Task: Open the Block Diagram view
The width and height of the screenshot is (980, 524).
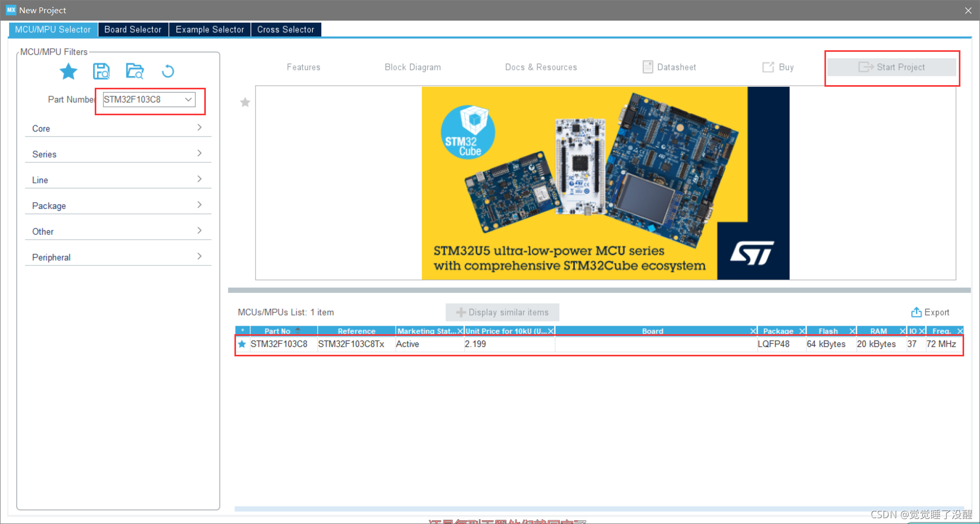Action: click(413, 67)
